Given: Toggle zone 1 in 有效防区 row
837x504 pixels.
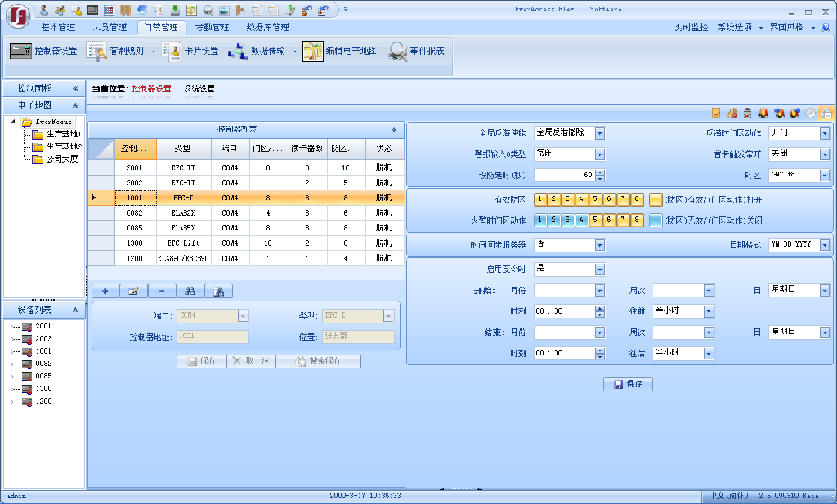Looking at the screenshot, I should click(x=539, y=199).
